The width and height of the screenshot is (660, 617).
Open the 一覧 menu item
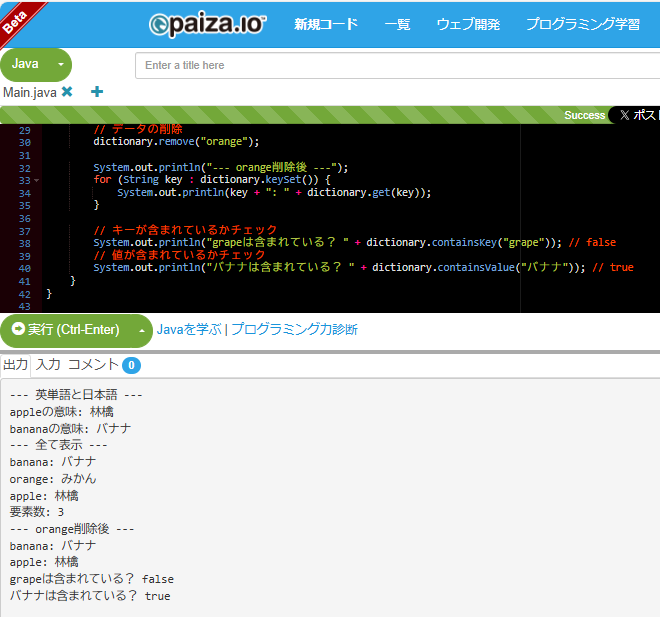(x=397, y=24)
